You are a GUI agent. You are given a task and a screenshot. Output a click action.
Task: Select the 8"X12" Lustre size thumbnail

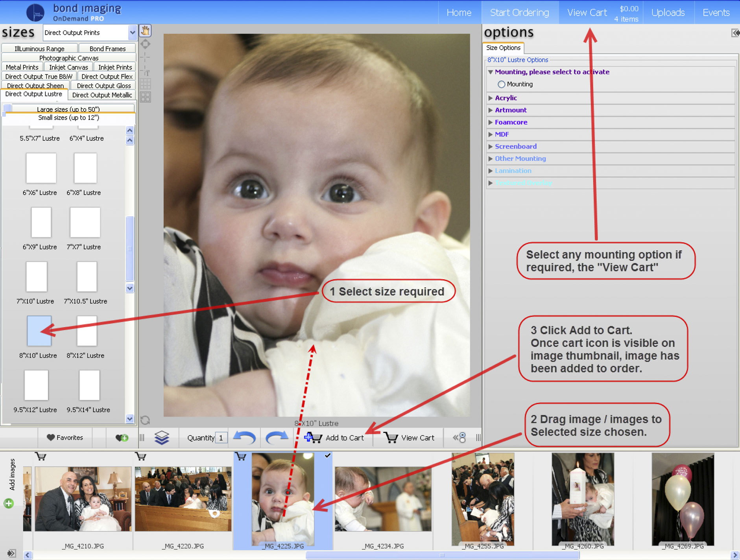[87, 331]
